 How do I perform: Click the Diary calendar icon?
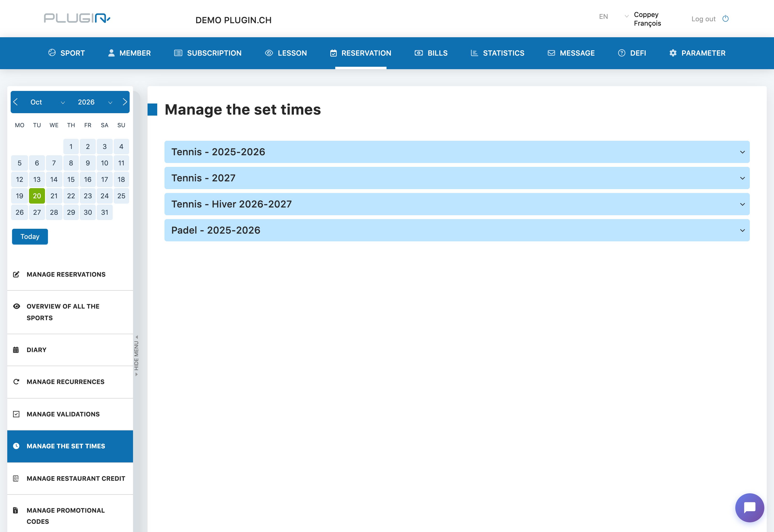click(x=16, y=350)
